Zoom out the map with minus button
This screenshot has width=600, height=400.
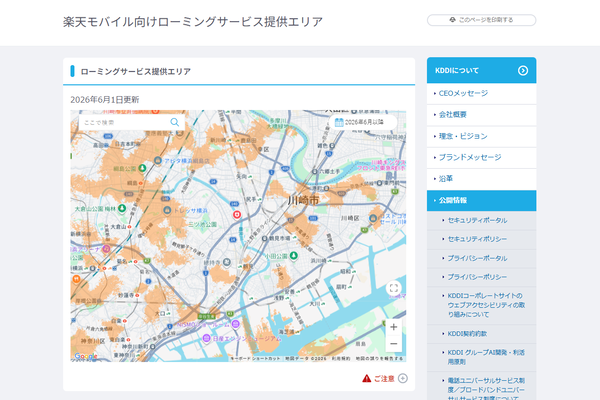click(x=393, y=344)
